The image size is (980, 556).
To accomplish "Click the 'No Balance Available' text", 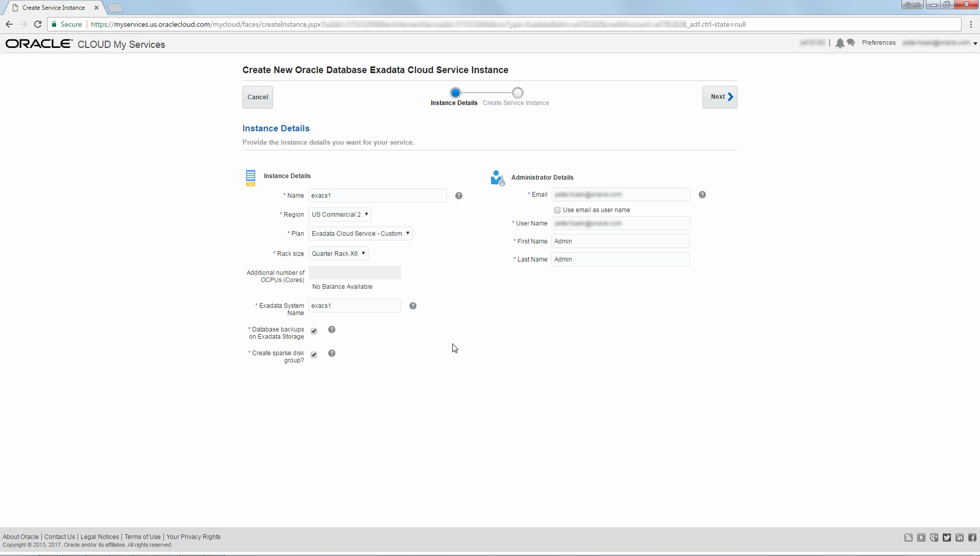I will [x=342, y=287].
